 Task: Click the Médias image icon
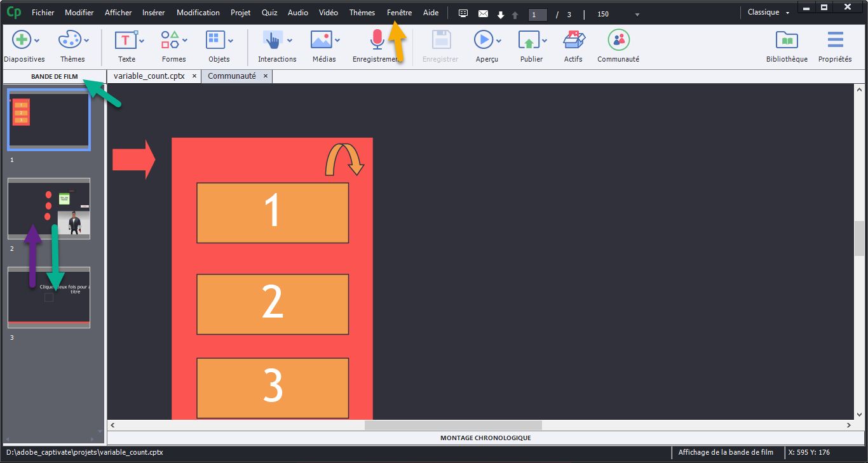tap(321, 40)
